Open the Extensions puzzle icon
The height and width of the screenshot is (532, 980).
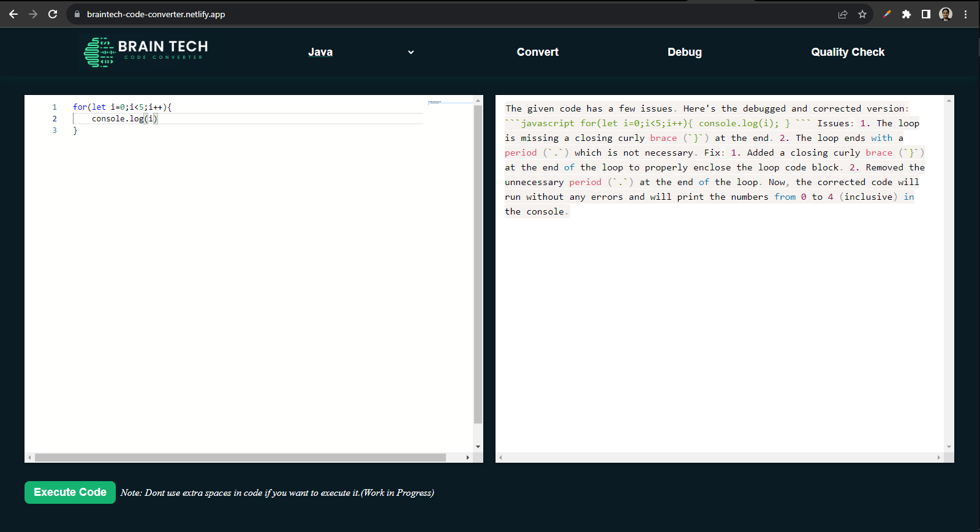coord(907,14)
